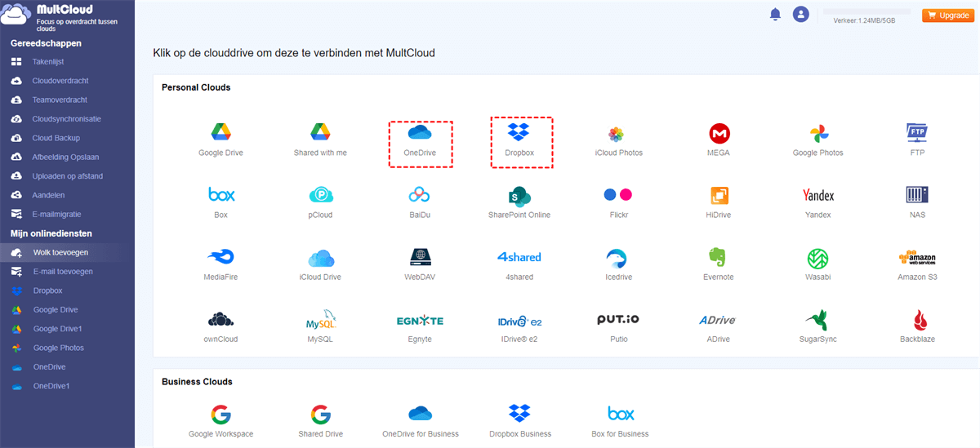Screen dimensions: 980x448
Task: Open the notifications bell icon
Action: click(x=775, y=14)
